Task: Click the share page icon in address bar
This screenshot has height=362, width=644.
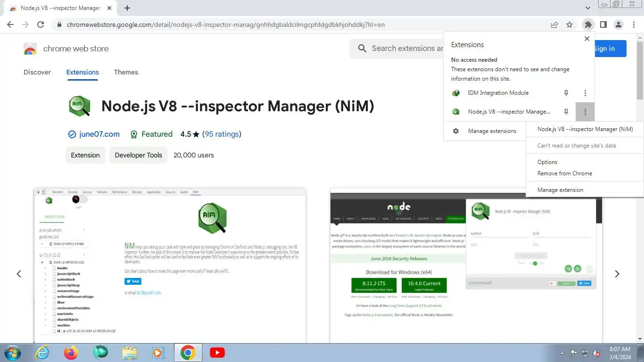Action: (x=554, y=25)
